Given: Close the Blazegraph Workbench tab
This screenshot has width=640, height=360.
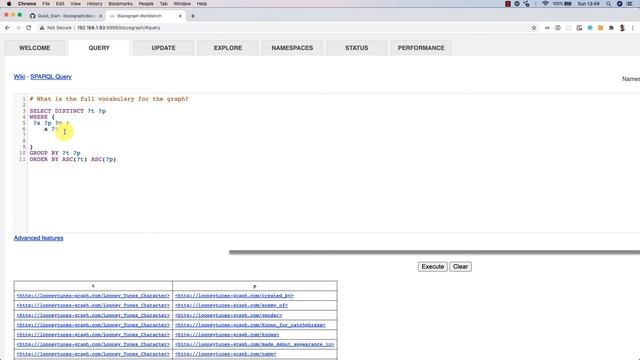Looking at the screenshot, I should 180,16.
